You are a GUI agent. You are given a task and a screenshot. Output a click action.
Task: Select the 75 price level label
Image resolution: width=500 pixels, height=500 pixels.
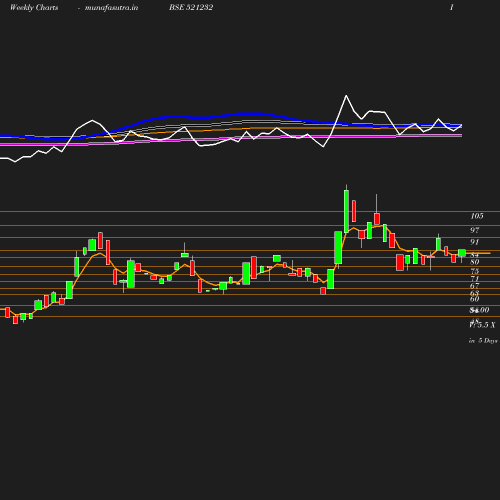pyautogui.click(x=475, y=271)
